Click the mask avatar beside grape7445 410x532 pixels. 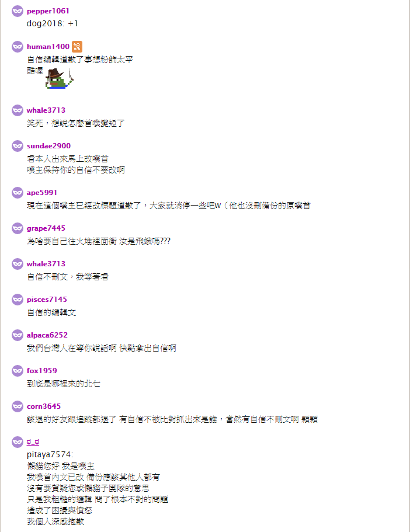[18, 228]
